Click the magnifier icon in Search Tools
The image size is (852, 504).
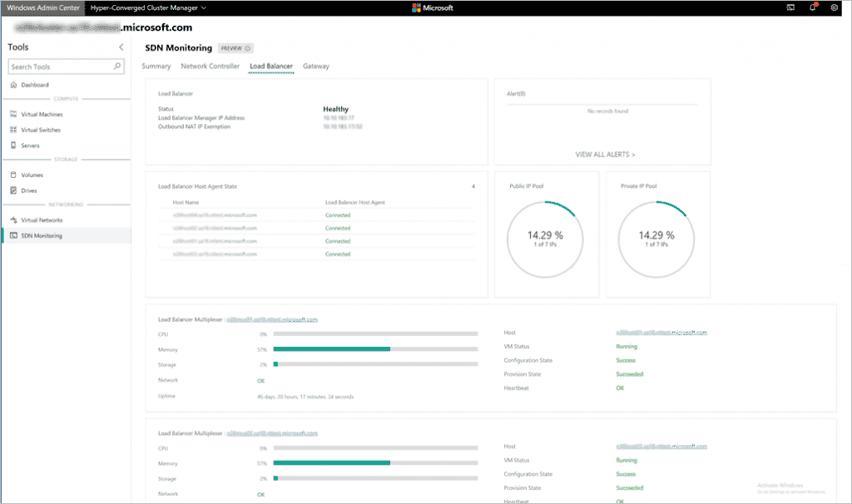click(x=116, y=67)
